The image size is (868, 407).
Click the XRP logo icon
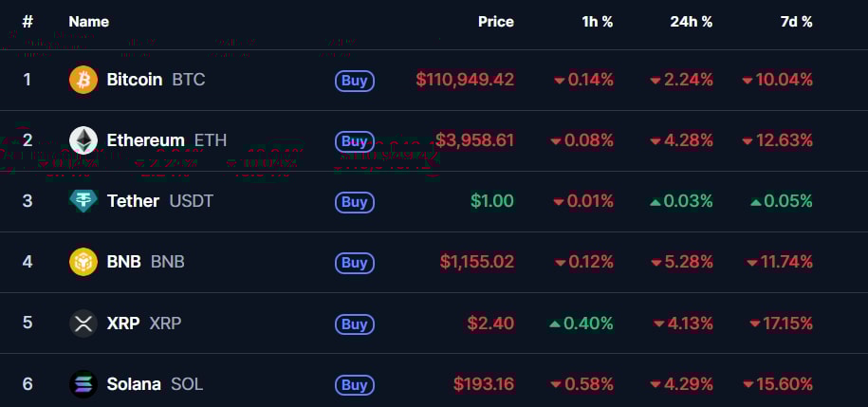[x=83, y=323]
